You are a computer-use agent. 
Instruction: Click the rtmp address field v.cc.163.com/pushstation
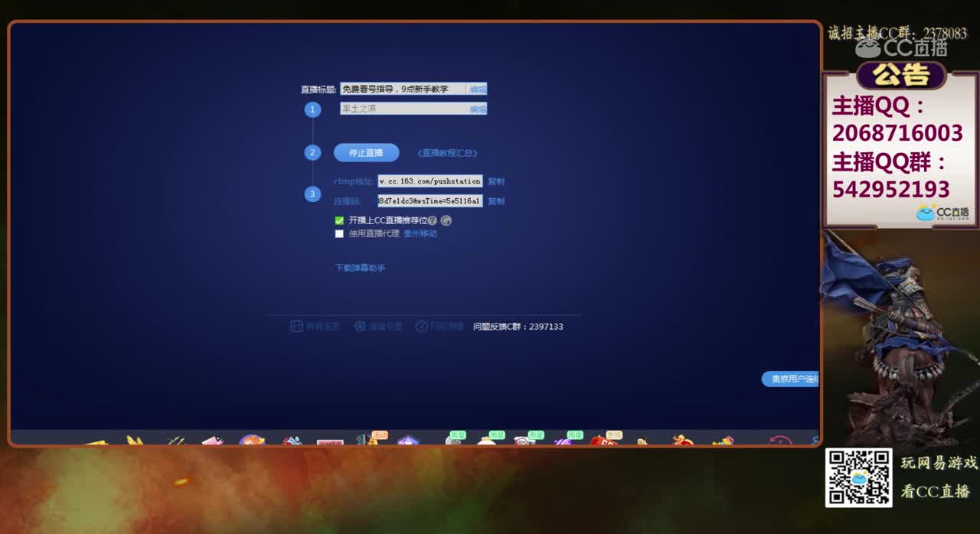(430, 181)
